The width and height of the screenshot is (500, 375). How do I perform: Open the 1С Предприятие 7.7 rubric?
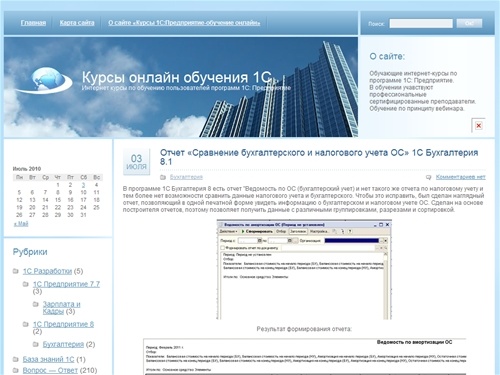(66, 284)
